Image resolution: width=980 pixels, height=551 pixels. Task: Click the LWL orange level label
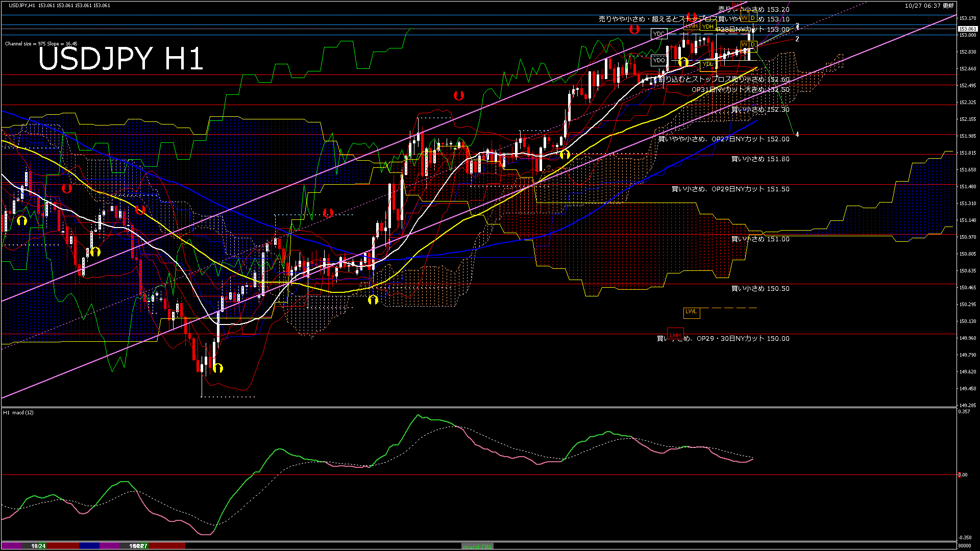pyautogui.click(x=691, y=312)
